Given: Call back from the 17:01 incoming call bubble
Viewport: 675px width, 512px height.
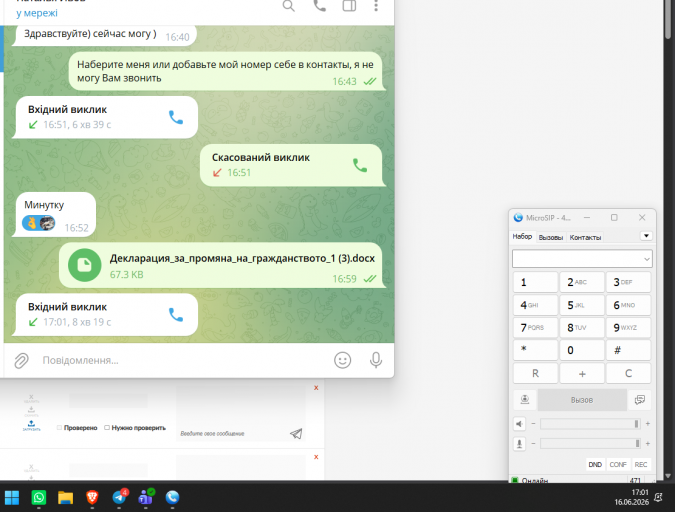Looking at the screenshot, I should 176,315.
